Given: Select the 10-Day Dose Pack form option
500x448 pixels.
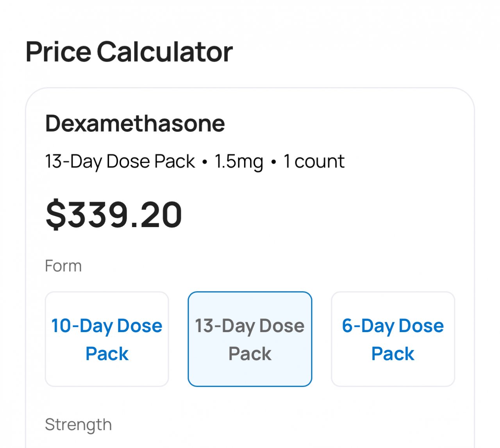Looking at the screenshot, I should point(107,339).
